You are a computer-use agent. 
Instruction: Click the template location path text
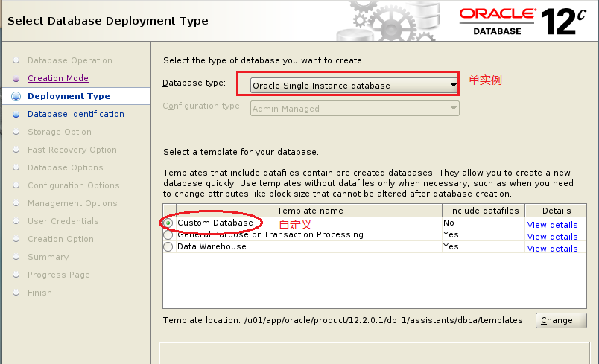point(383,320)
